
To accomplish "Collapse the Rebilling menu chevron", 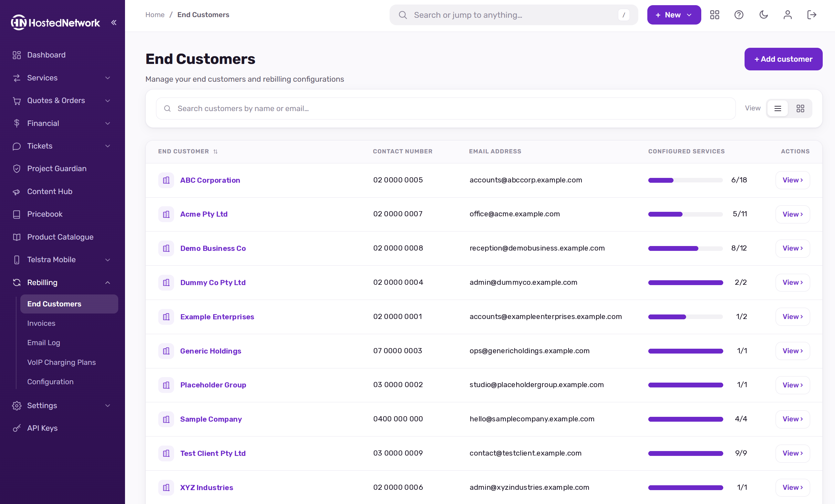I will (108, 283).
